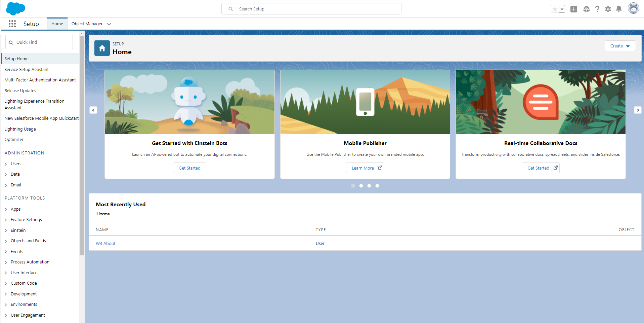Viewport: 644px width, 323px height.
Task: Click the Quick Find input field
Action: click(x=39, y=42)
